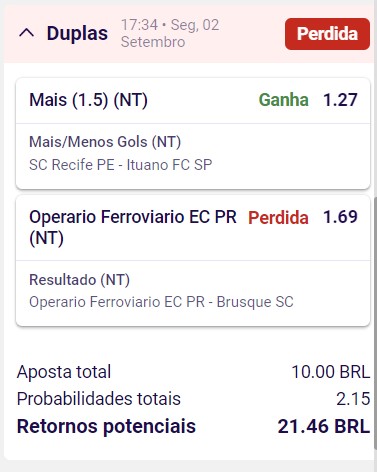
Task: Click the Duplas heading
Action: tap(77, 33)
